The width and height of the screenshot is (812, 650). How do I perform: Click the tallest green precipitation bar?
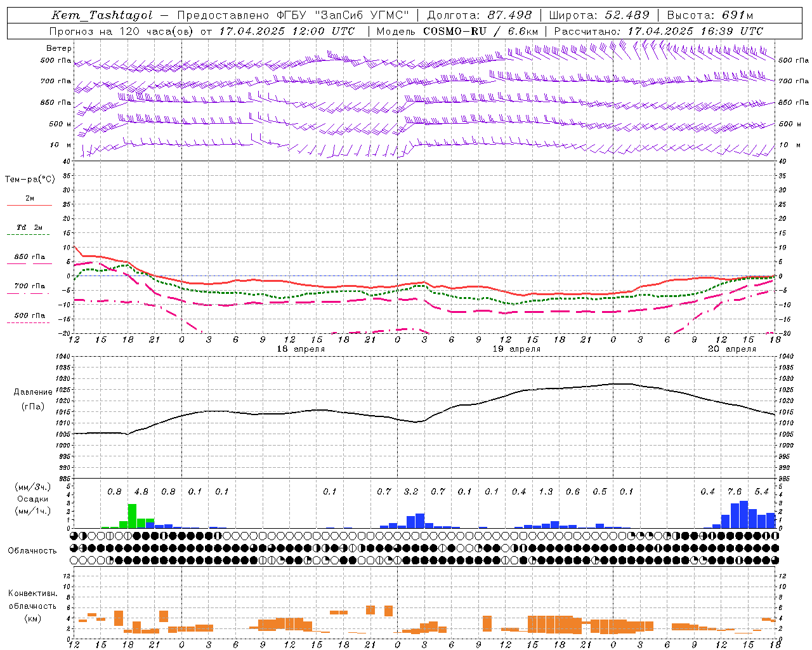[132, 516]
